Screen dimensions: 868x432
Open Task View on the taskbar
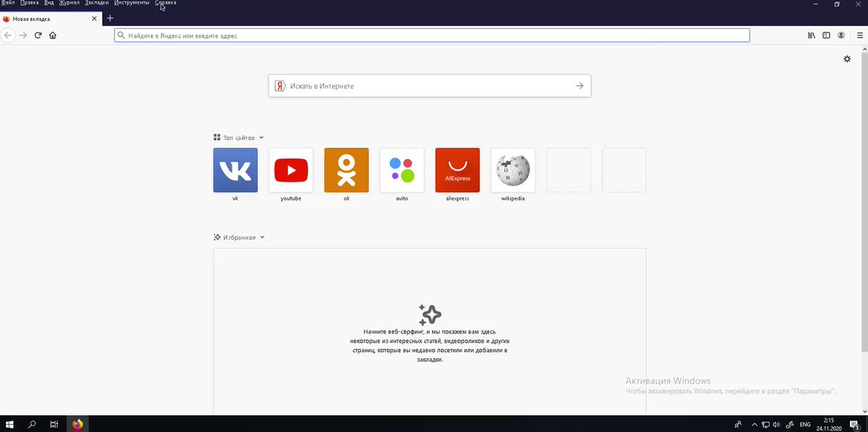coord(54,424)
